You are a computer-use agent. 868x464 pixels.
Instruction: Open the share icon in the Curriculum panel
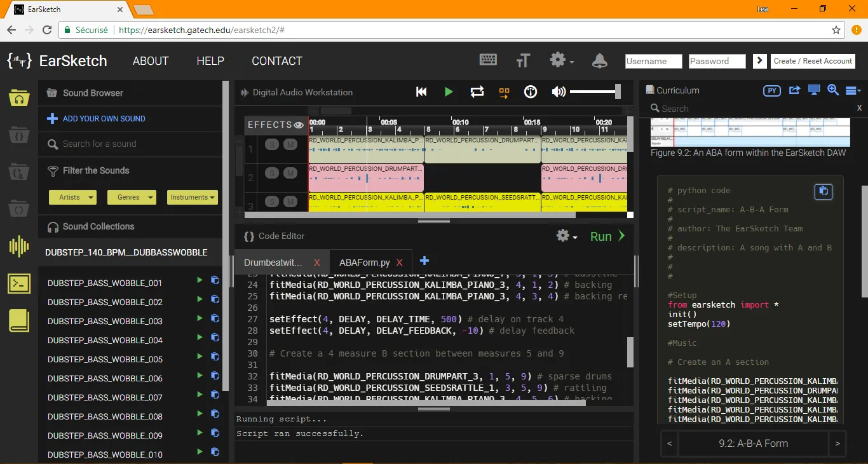coord(794,90)
